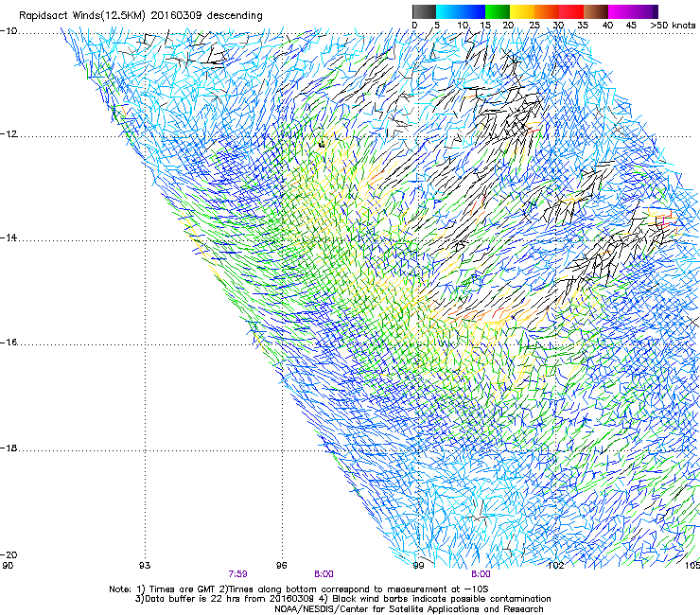The width and height of the screenshot is (700, 615).
Task: Click the '96' longitude axis label
Action: click(x=281, y=566)
